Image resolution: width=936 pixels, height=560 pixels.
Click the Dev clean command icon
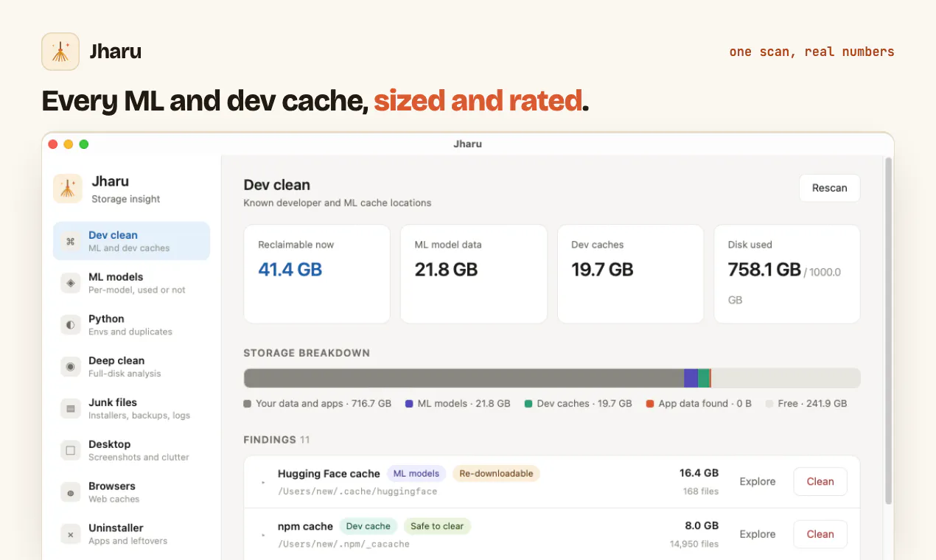(x=71, y=241)
